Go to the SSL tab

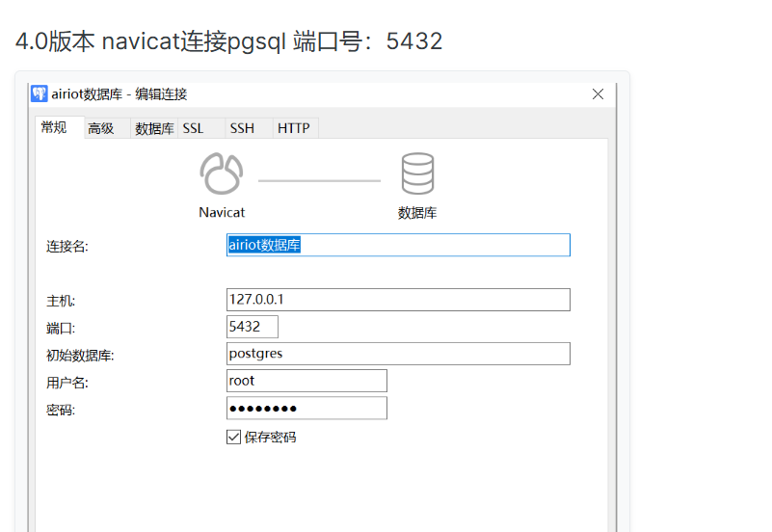click(193, 128)
